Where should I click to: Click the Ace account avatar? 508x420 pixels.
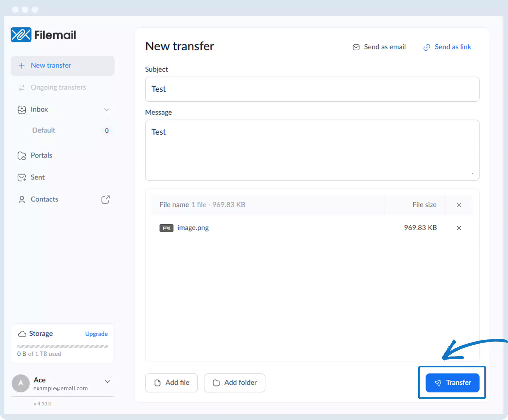(x=21, y=383)
